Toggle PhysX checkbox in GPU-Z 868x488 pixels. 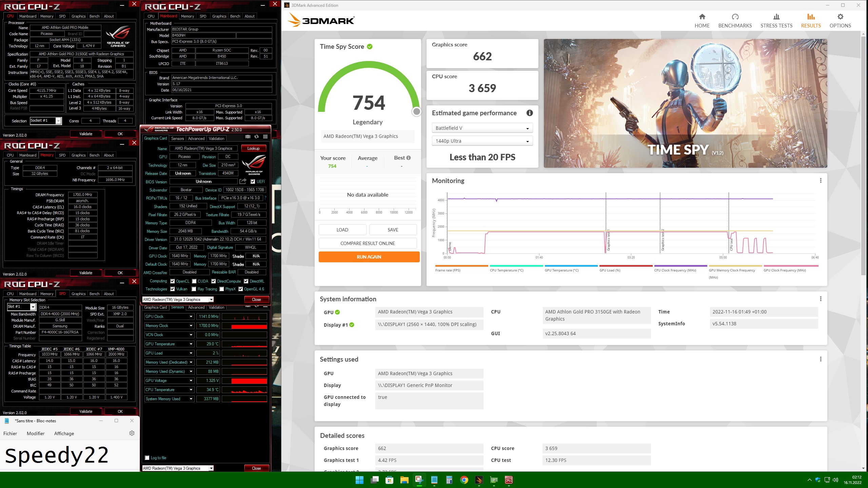(222, 289)
